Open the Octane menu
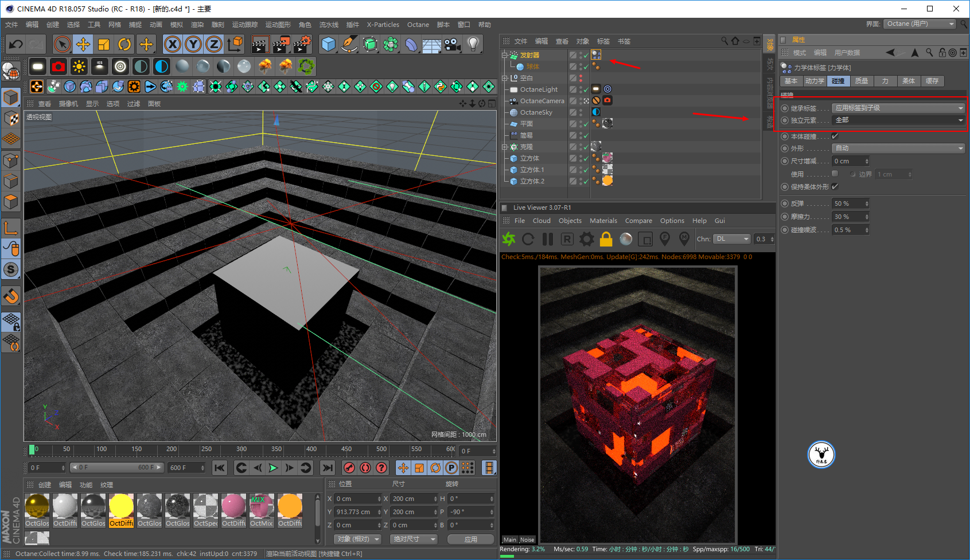 pyautogui.click(x=418, y=25)
